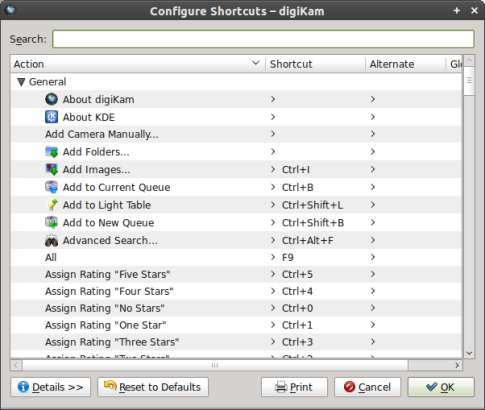Expand alternate chevron for About digiKam row

373,99
